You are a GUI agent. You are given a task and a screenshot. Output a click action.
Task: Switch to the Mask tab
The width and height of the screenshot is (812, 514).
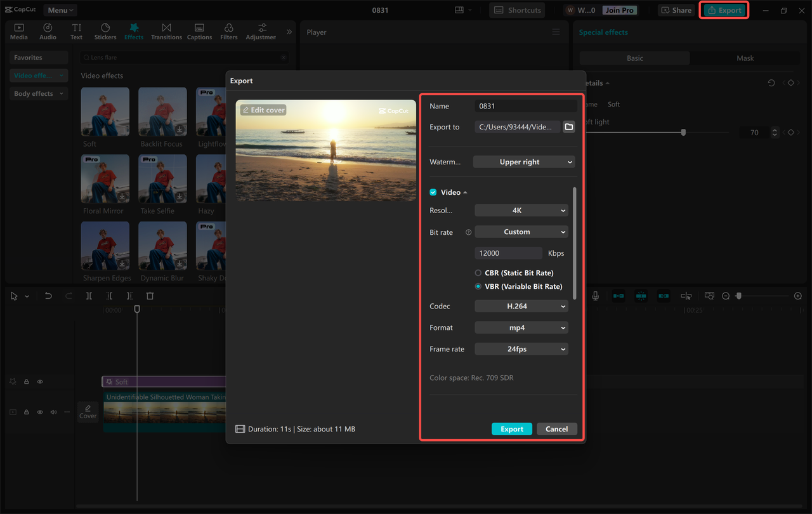click(745, 58)
